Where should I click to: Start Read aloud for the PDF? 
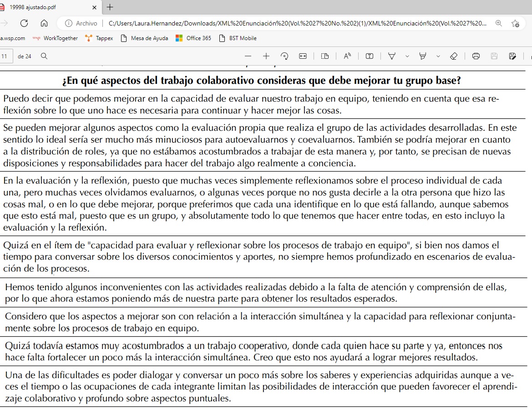pyautogui.click(x=347, y=56)
